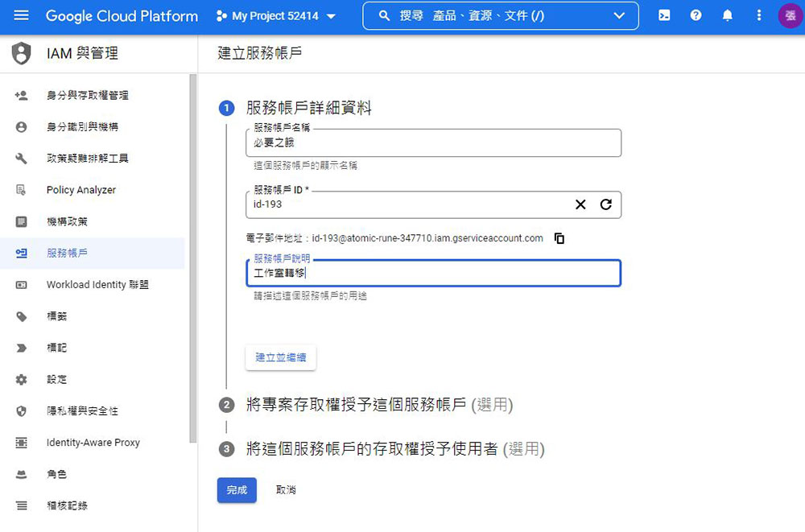
Task: Click the person circle icon beside 身分識別與機構
Action: (21, 127)
